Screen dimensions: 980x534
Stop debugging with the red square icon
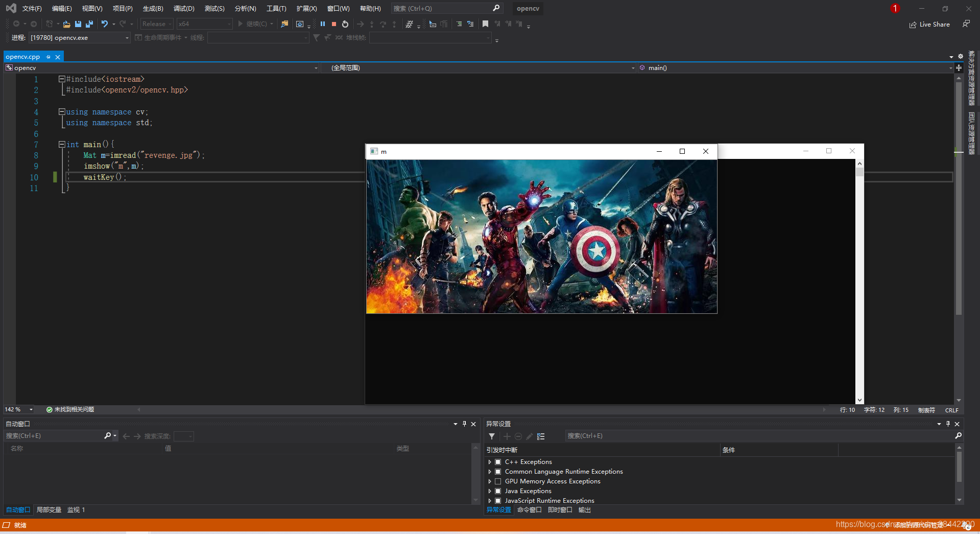pos(333,24)
